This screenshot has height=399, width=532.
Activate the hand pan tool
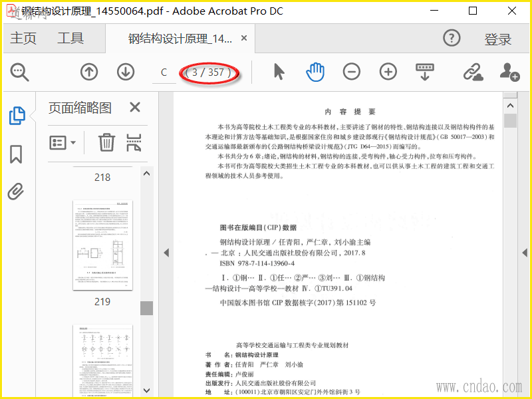[315, 72]
